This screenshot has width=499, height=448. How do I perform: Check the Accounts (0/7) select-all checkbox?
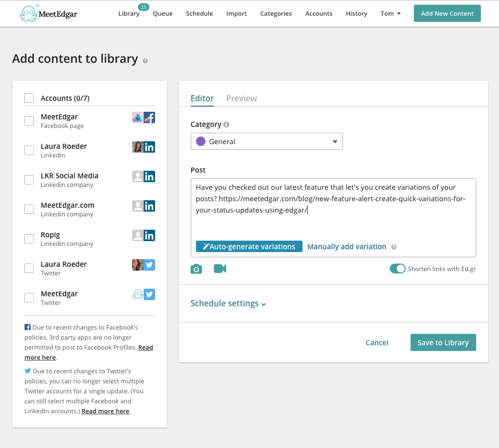tap(29, 98)
